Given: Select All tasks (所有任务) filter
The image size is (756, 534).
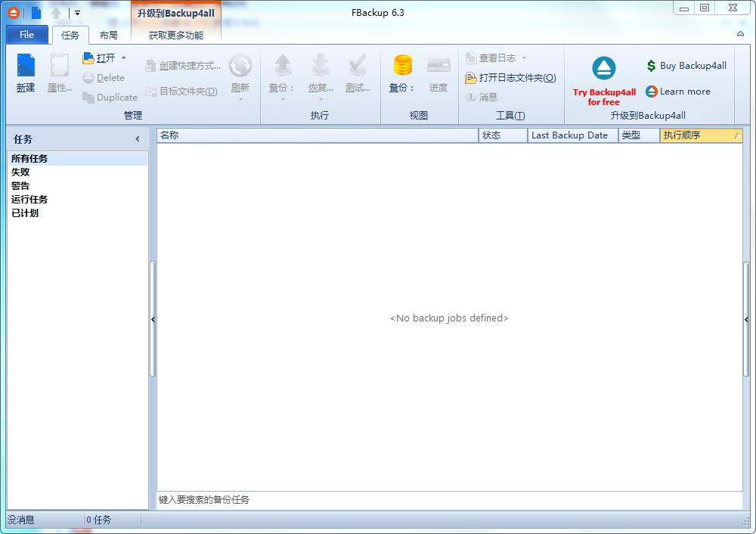Looking at the screenshot, I should tap(77, 159).
